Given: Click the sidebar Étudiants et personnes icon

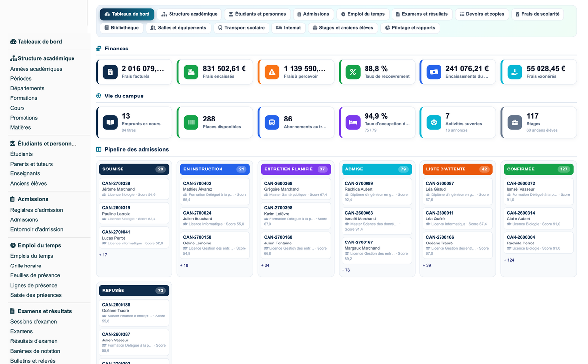Looking at the screenshot, I should pyautogui.click(x=13, y=144).
